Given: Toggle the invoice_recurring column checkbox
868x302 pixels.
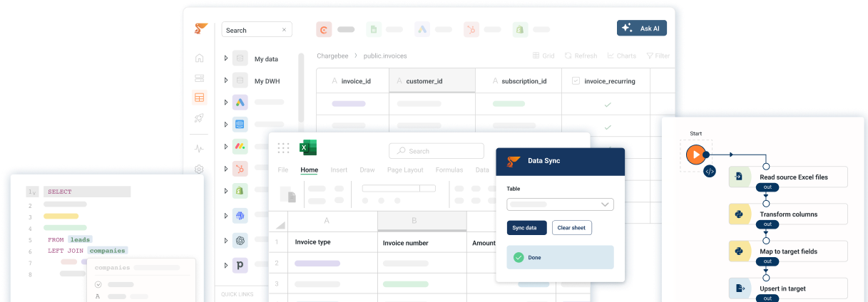Looking at the screenshot, I should (x=576, y=81).
